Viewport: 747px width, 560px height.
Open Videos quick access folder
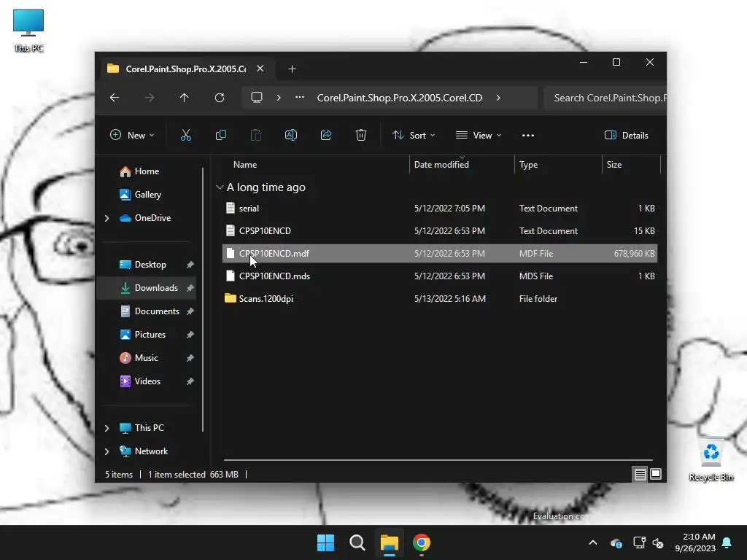pos(147,381)
